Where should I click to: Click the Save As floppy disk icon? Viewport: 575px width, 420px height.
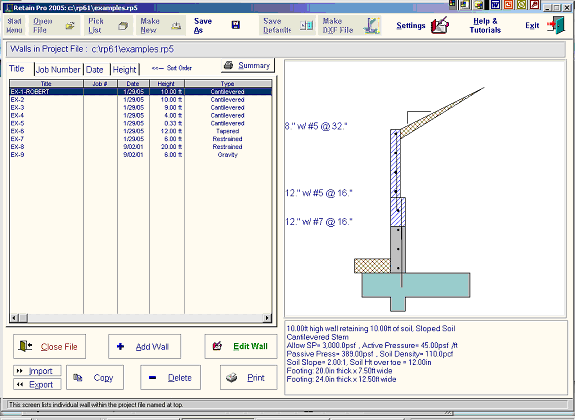click(236, 25)
